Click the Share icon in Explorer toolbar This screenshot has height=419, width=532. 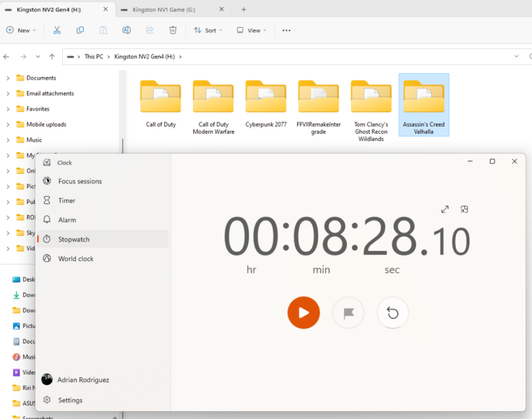[150, 30]
